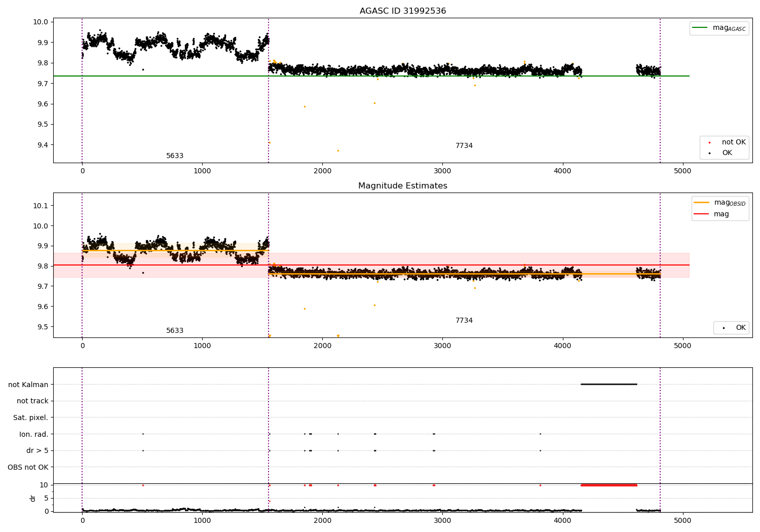
Task: Click the title 'AGASC ID 31992536'
Action: [403, 11]
